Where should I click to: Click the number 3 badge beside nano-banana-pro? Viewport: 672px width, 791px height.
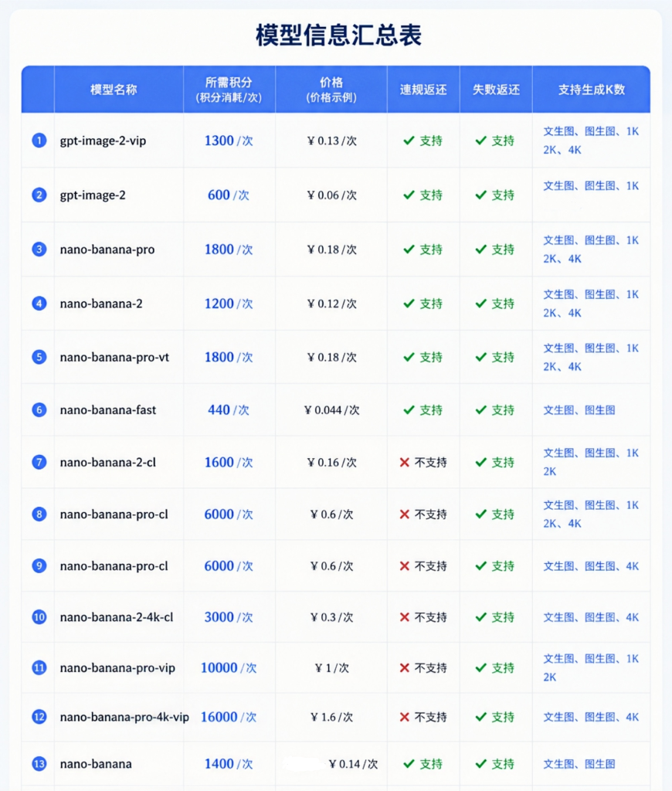39,250
